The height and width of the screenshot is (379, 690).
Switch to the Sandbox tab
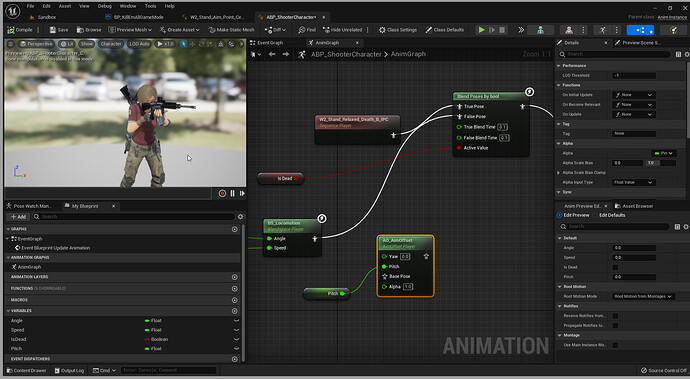[x=43, y=17]
